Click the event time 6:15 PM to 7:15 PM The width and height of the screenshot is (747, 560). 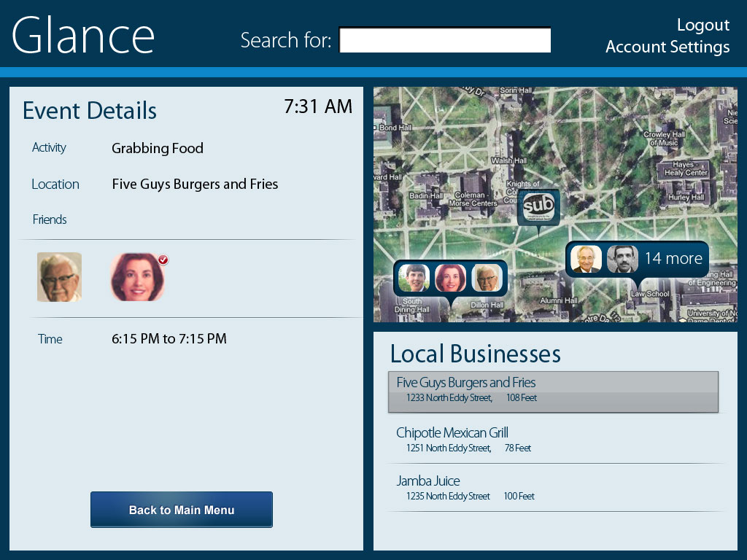click(x=169, y=339)
